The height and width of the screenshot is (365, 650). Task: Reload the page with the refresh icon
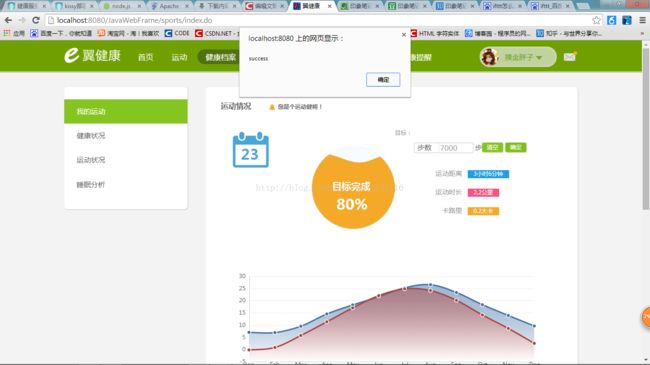36,20
